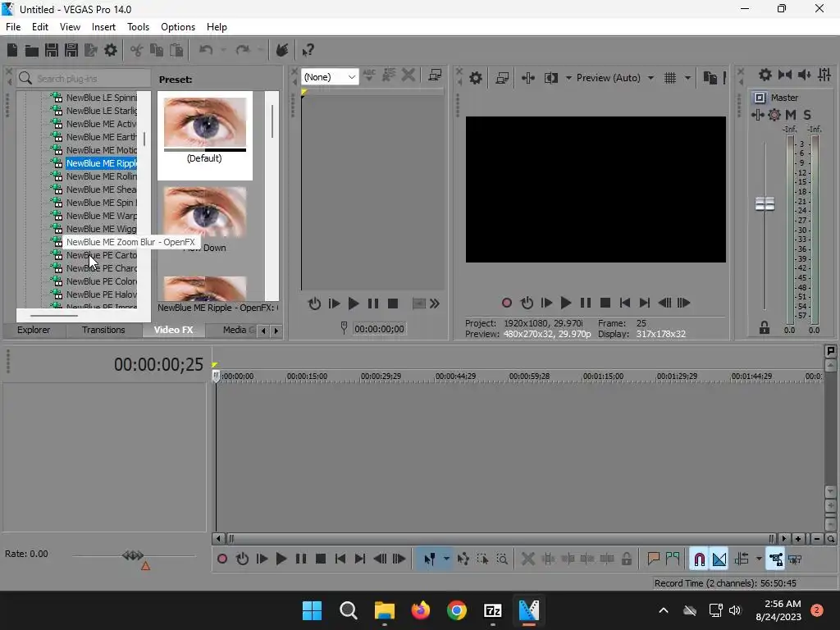Toggle Enable Snapping magnet button
840x630 pixels.
[x=699, y=559]
